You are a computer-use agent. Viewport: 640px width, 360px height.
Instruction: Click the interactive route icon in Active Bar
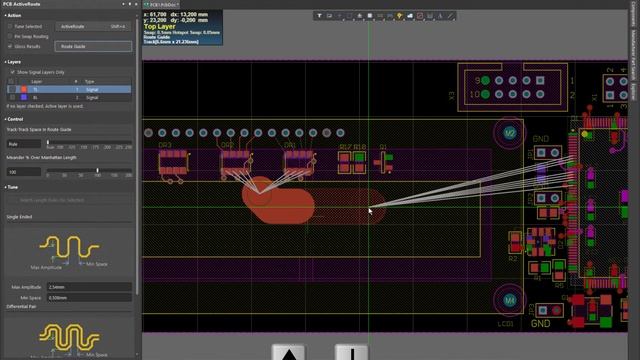click(380, 16)
